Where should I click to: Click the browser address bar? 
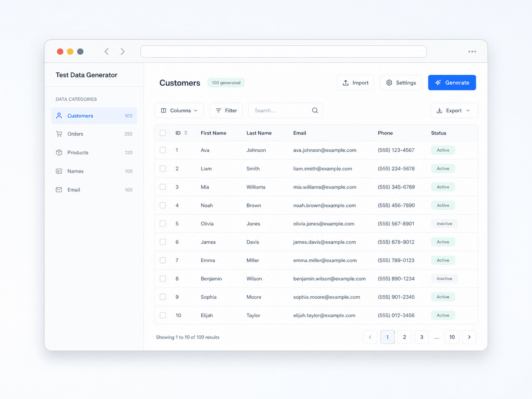click(x=284, y=51)
